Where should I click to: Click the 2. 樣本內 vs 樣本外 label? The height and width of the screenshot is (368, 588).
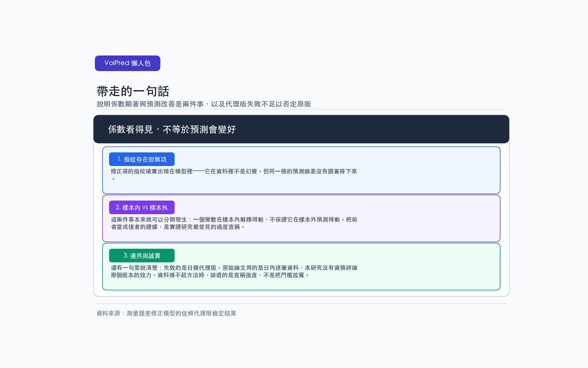point(142,208)
